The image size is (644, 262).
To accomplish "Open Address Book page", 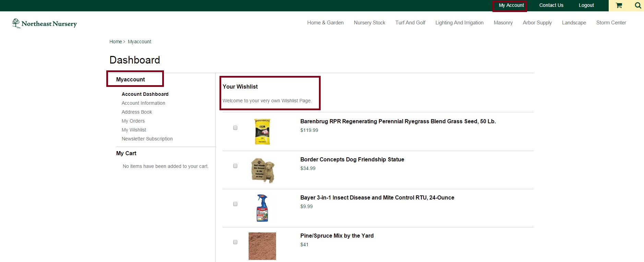I will (x=137, y=112).
